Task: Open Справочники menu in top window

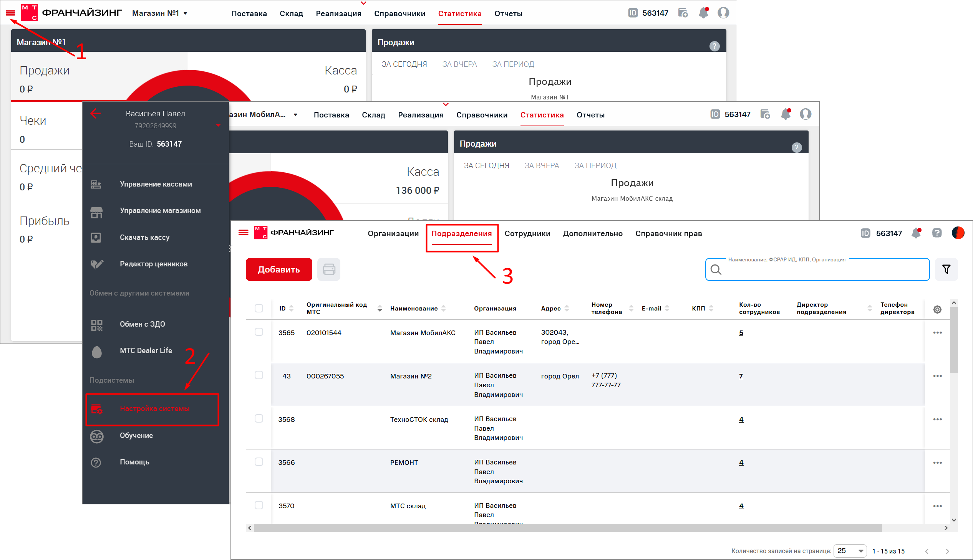Action: coord(399,13)
